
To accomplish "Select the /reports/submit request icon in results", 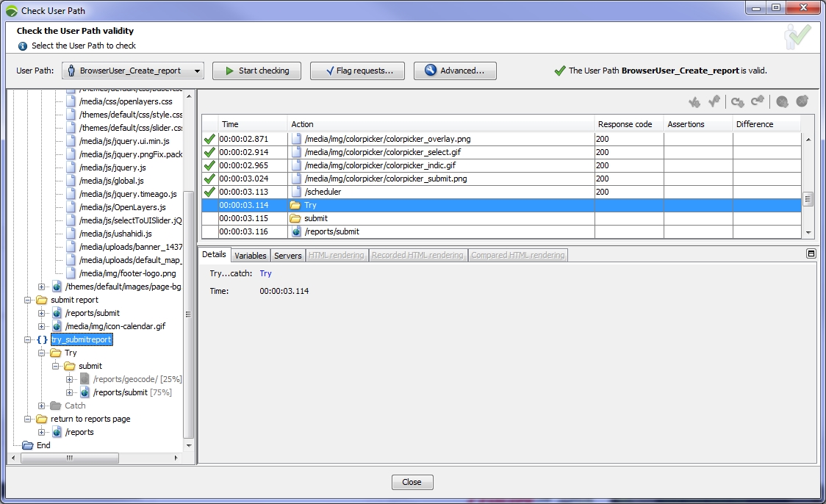I will [297, 231].
